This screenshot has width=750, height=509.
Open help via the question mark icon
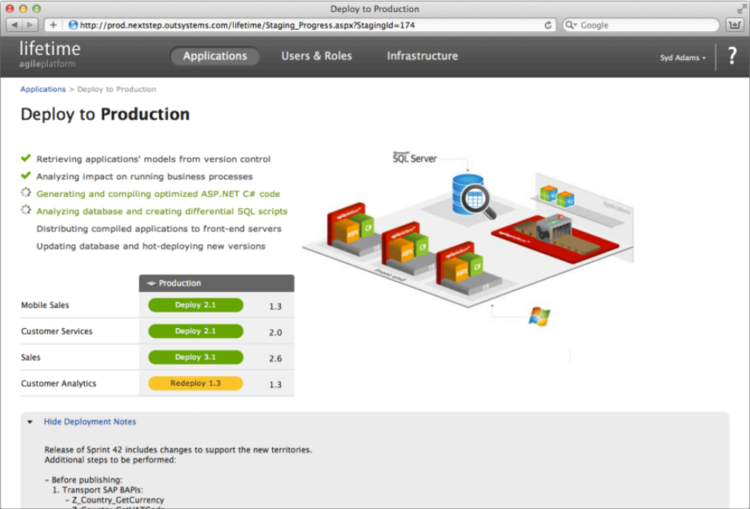pos(732,56)
